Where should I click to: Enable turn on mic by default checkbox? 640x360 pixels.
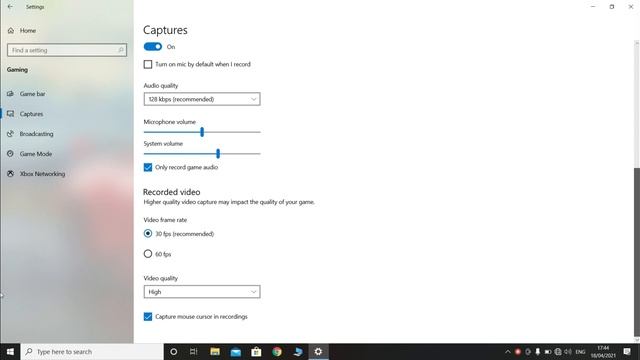click(148, 64)
